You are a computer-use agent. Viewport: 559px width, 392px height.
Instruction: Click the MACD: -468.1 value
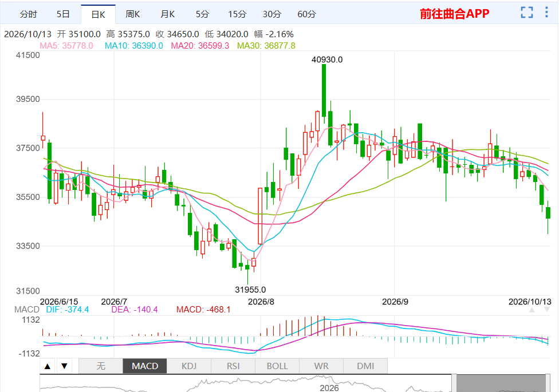(x=203, y=310)
